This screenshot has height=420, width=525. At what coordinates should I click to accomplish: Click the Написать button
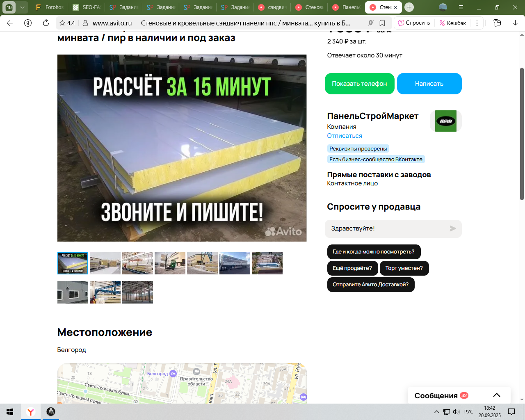point(429,84)
